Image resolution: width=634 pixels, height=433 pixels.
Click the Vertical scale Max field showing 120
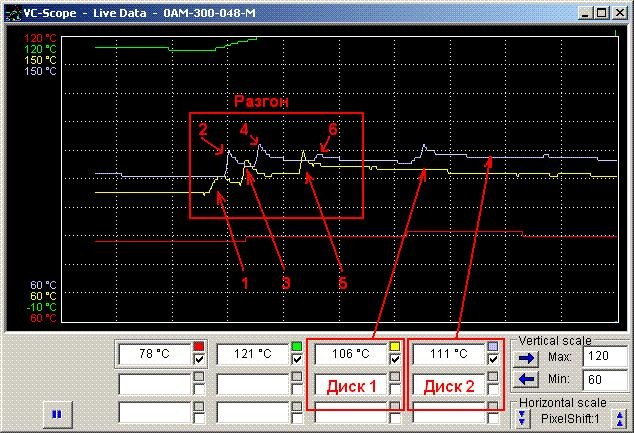tap(605, 356)
